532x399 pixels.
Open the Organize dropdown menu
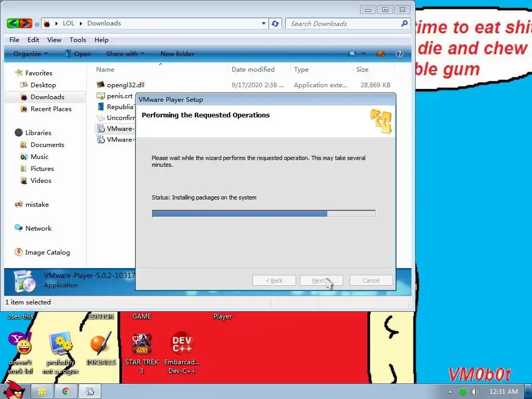[x=30, y=54]
